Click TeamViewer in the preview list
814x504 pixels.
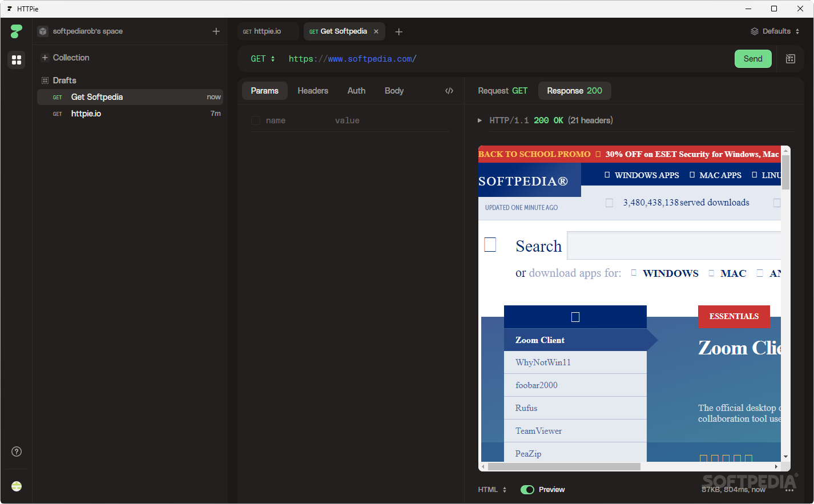point(575,431)
